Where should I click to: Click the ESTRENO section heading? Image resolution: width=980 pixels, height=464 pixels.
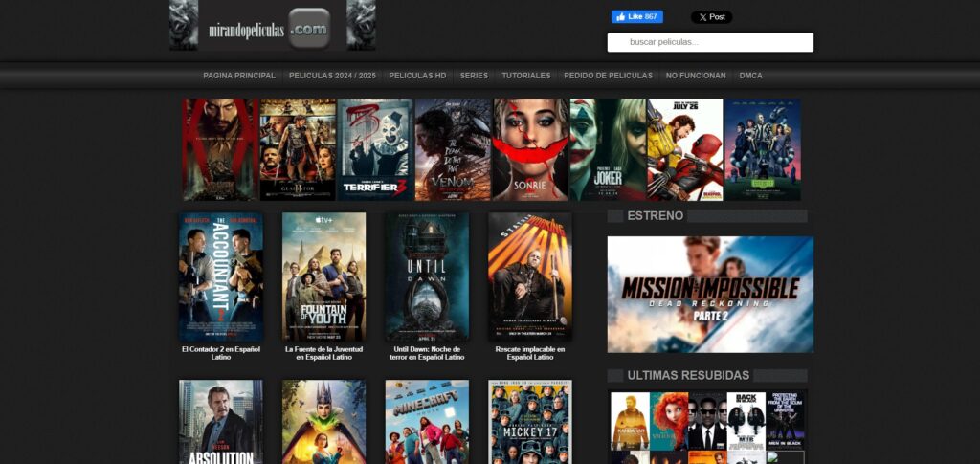click(x=655, y=216)
